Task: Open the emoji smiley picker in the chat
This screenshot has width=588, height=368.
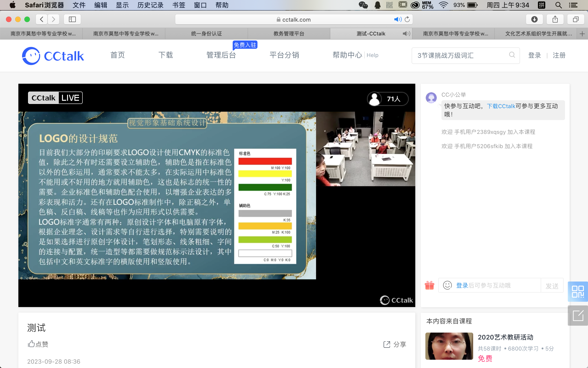Action: point(447,285)
